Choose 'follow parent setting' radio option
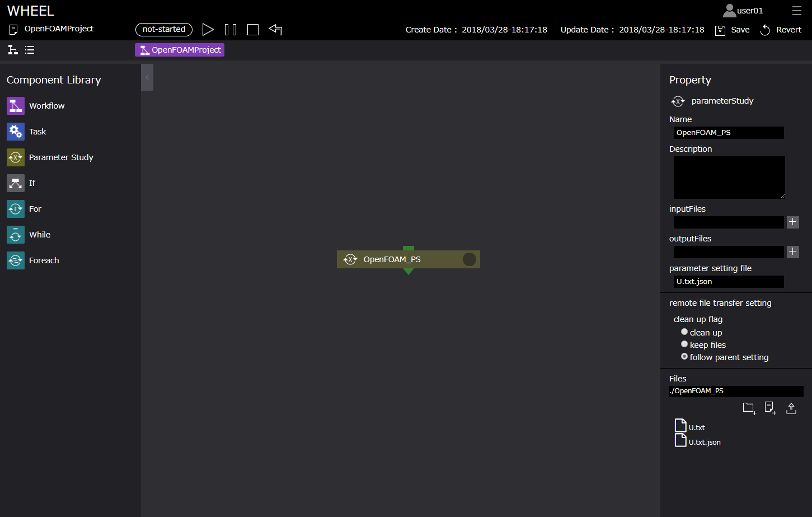The height and width of the screenshot is (517, 812). click(x=684, y=357)
